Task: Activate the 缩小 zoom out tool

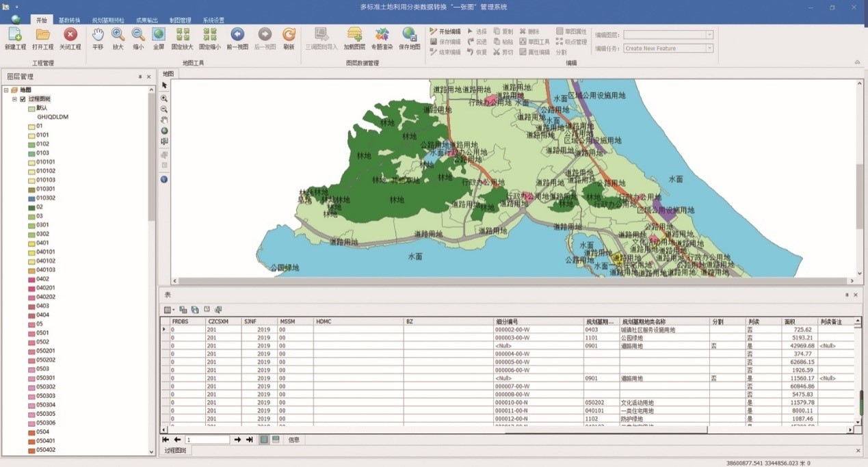Action: 138,38
